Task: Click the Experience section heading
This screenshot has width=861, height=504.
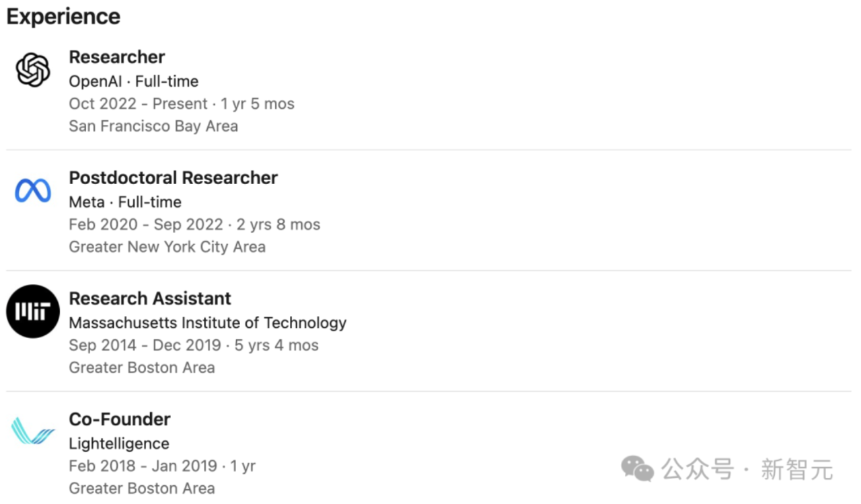Action: (x=63, y=16)
